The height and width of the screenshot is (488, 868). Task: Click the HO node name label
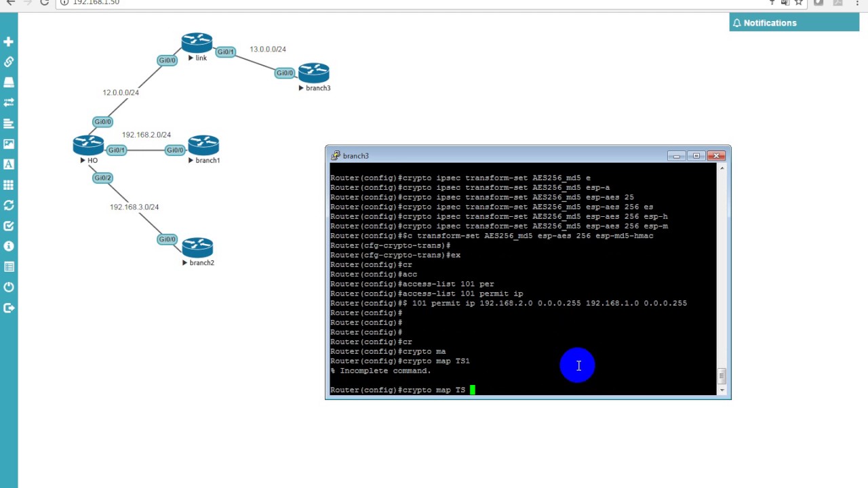92,161
